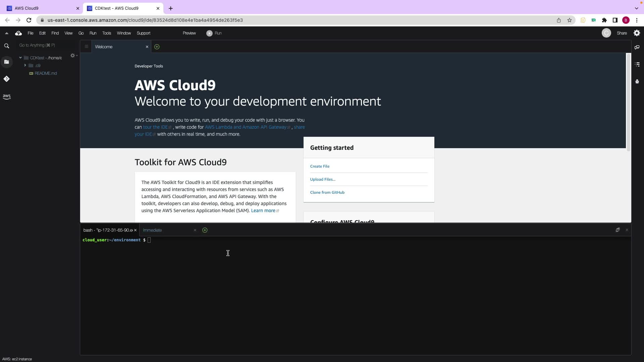Add new terminal tab with plus icon
644x362 pixels.
tap(205, 230)
